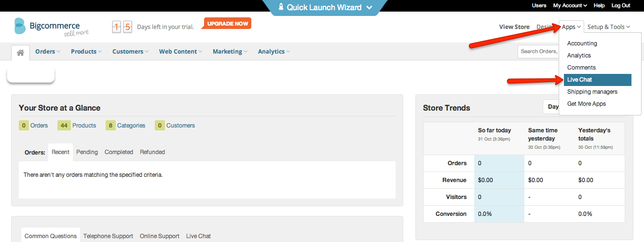
Task: Choose Live Chat from Apps menu
Action: point(598,80)
